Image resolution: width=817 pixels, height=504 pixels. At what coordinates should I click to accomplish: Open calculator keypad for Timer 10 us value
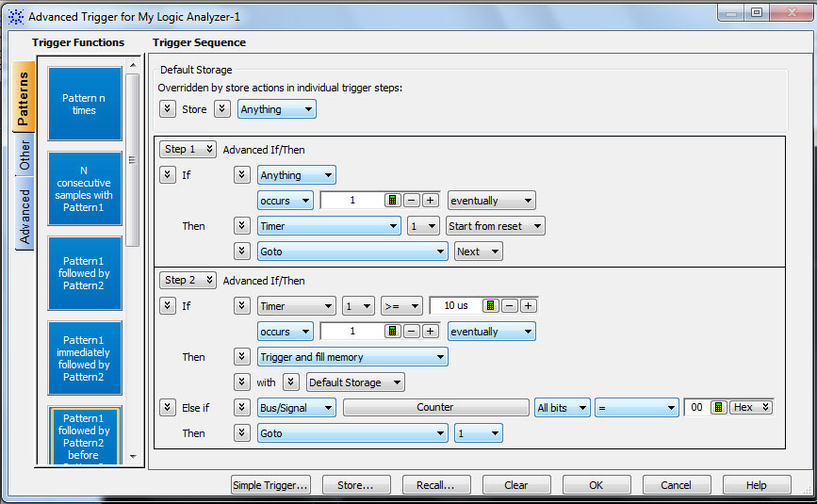point(490,306)
